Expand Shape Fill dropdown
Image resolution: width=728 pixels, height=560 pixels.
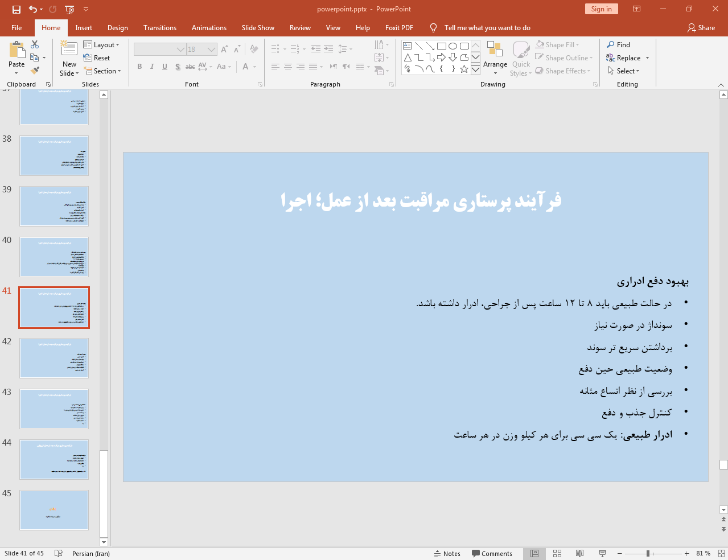click(577, 44)
